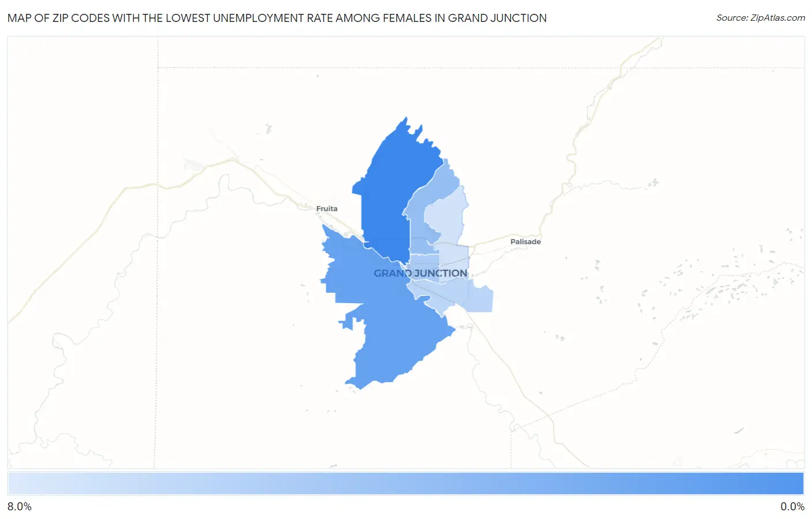
Task: Click the darkest blue northern zip code region
Action: click(x=393, y=191)
